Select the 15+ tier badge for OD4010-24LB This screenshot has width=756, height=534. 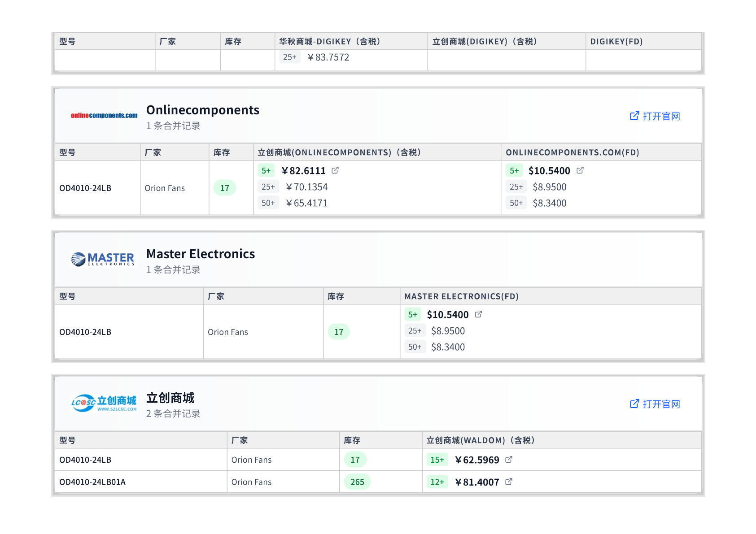coord(437,460)
